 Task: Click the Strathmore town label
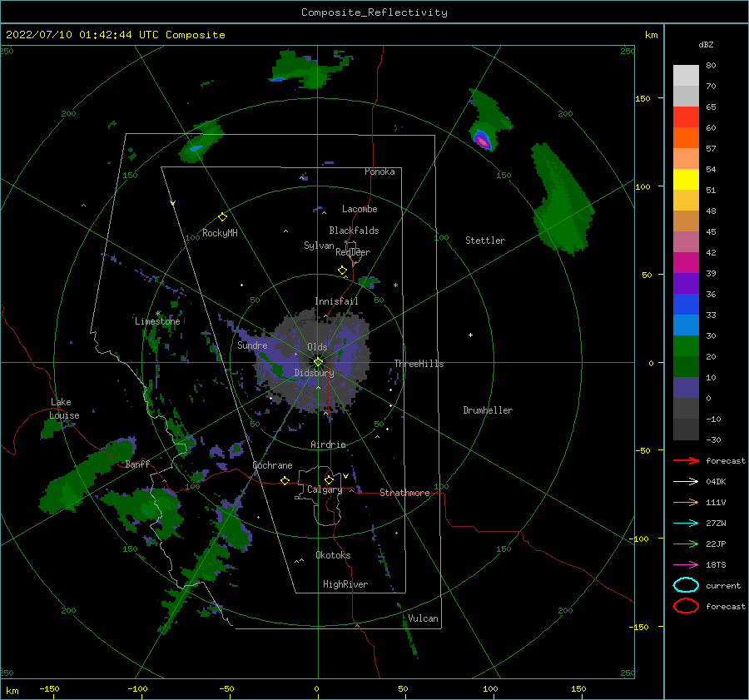coord(404,493)
